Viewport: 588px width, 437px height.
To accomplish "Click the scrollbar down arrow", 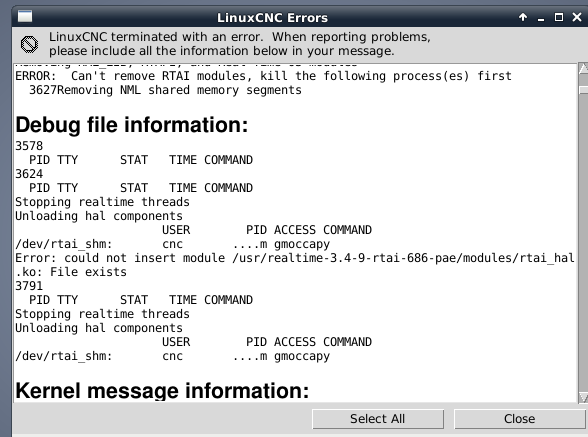I will coord(583,397).
